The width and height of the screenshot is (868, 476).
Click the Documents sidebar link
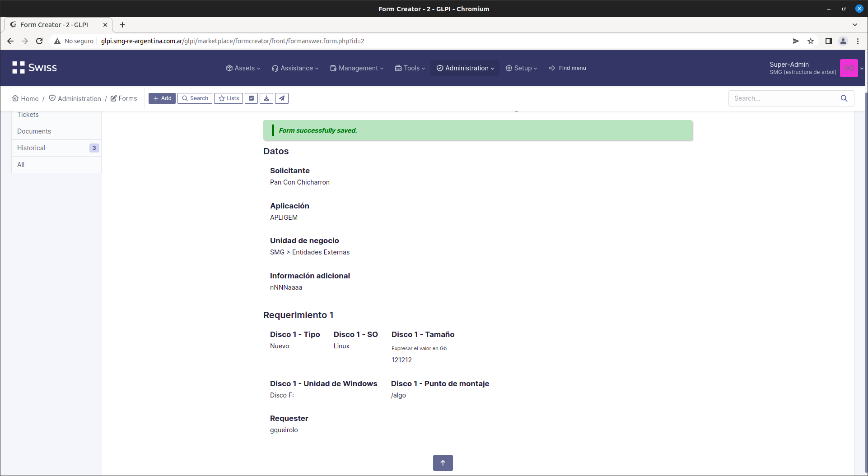34,131
